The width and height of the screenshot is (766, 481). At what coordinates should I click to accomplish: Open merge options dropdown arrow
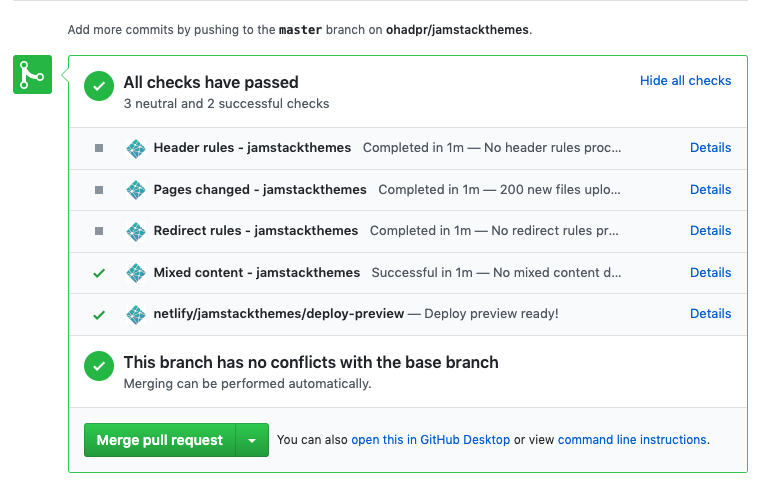[252, 440]
